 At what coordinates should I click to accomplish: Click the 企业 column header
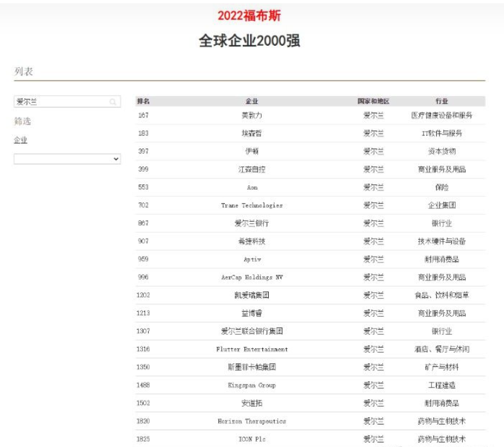click(251, 101)
